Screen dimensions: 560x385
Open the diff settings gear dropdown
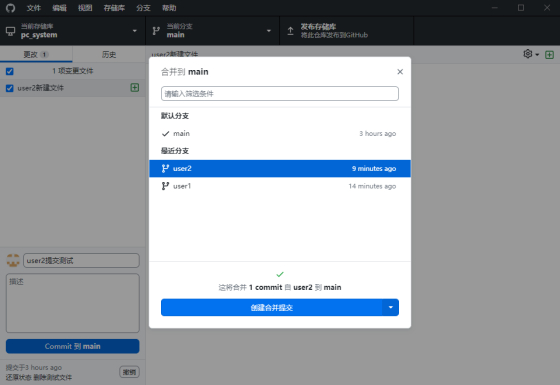(x=531, y=54)
